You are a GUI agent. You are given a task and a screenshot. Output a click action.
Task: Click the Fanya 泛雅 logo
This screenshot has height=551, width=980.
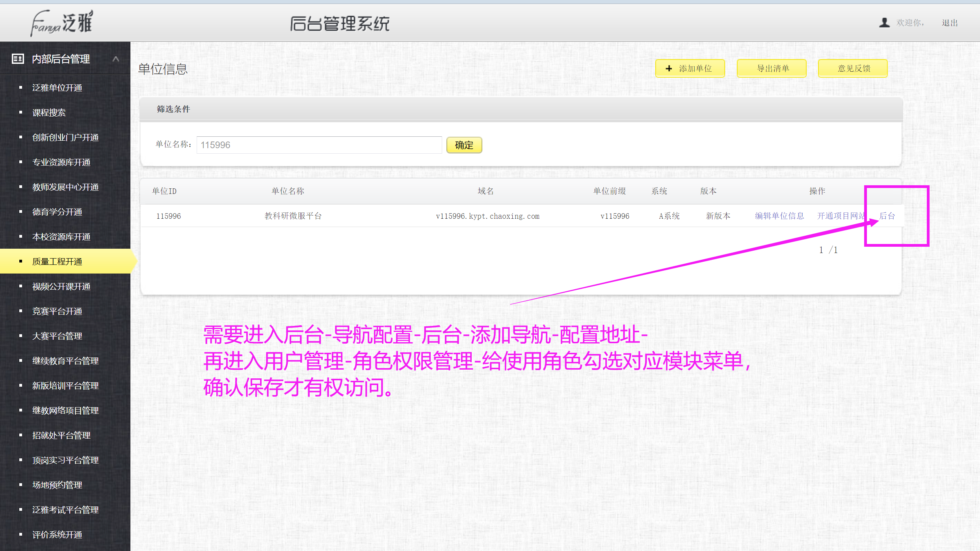pos(60,22)
